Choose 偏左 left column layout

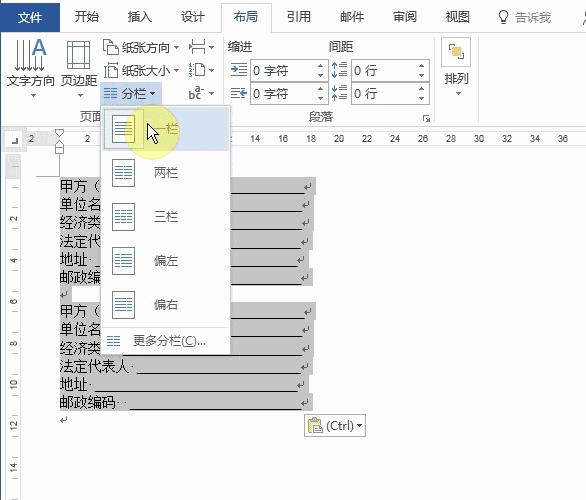[x=166, y=260]
